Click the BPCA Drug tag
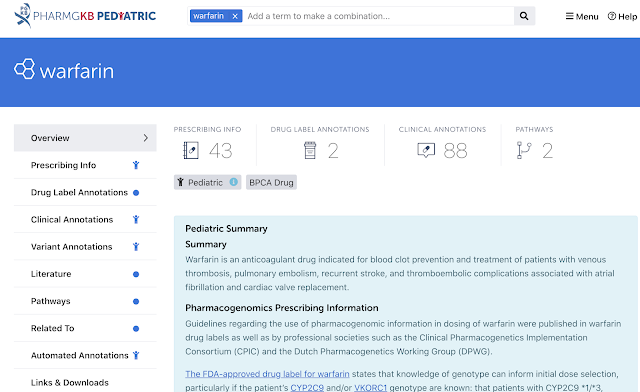 click(271, 183)
